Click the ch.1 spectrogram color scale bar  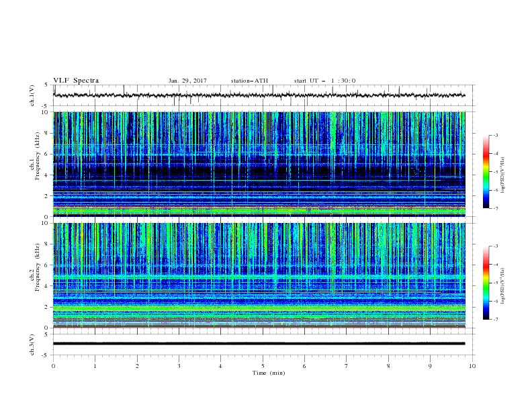click(x=486, y=172)
